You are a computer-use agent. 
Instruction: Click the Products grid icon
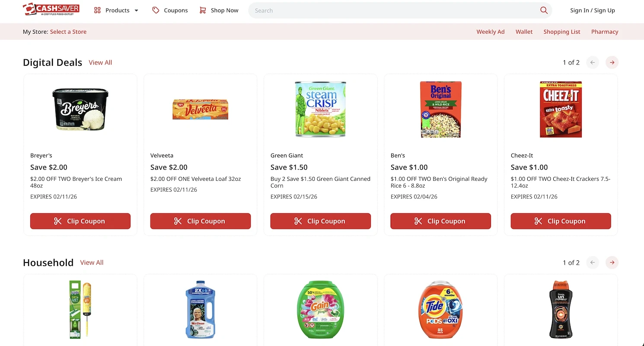click(97, 10)
